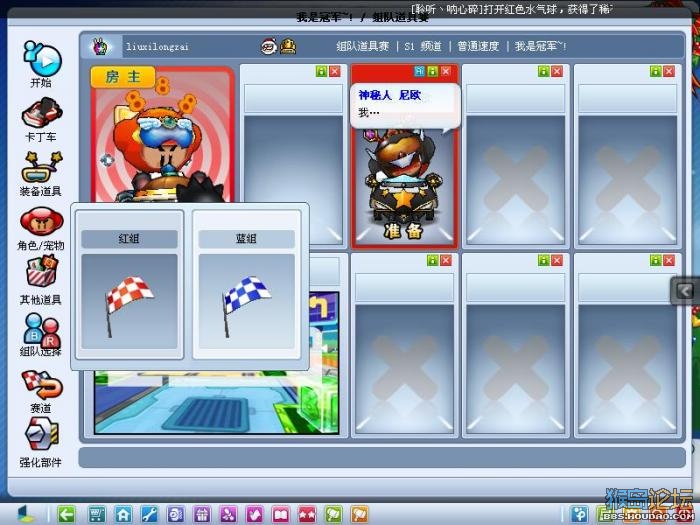This screenshot has width=700, height=525.
Task: Click the 我是冠军~! room name in info bar
Action: click(541, 46)
